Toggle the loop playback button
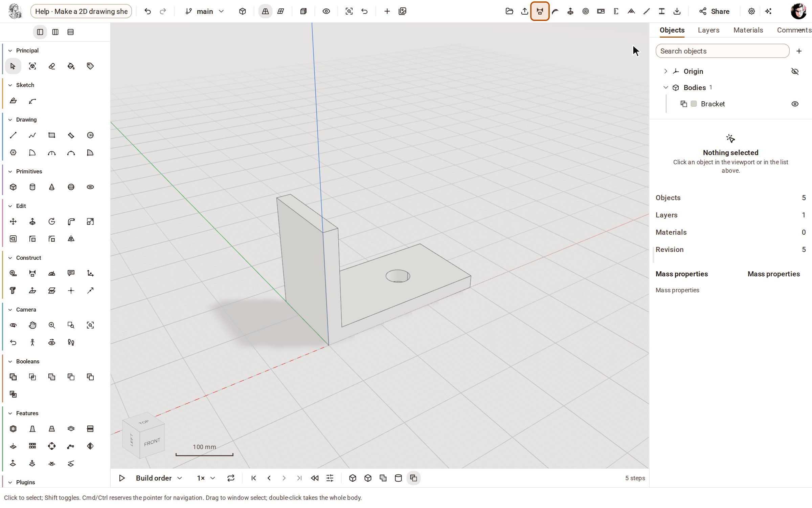 (231, 478)
